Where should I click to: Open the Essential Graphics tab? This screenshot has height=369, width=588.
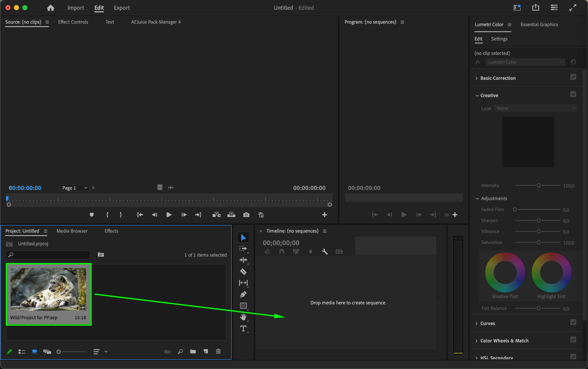point(539,24)
